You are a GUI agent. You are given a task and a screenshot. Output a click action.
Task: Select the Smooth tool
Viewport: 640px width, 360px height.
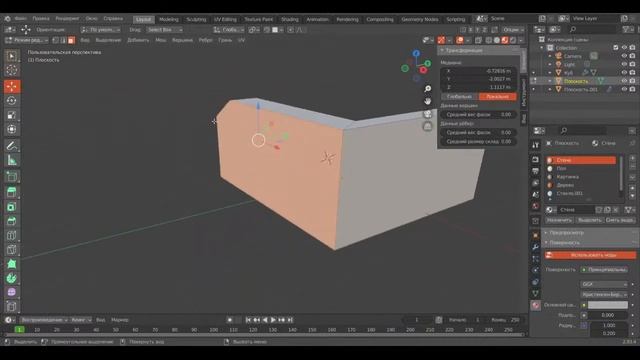[x=11, y=292]
